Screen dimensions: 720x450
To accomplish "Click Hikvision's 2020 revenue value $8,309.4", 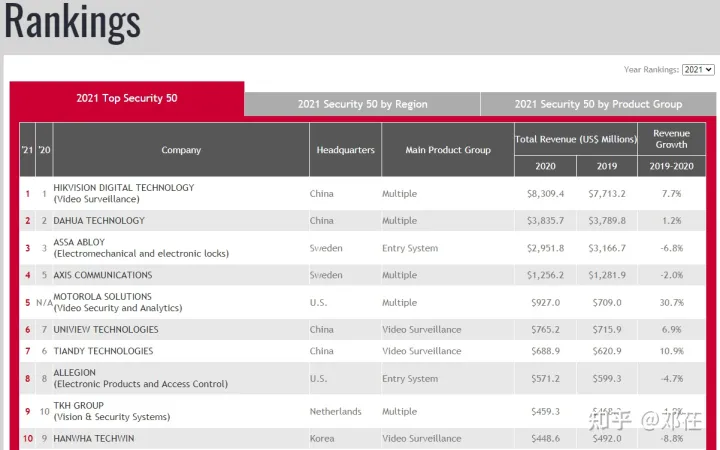I will coord(545,194).
